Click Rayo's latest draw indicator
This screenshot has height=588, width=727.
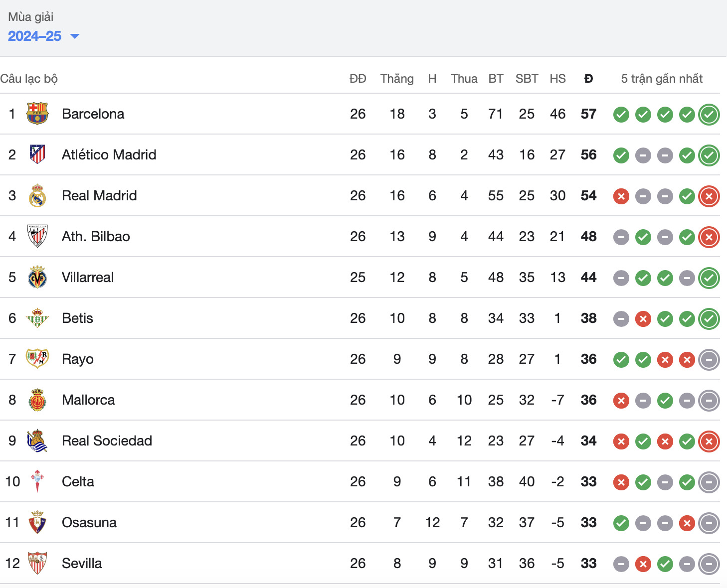click(x=709, y=360)
